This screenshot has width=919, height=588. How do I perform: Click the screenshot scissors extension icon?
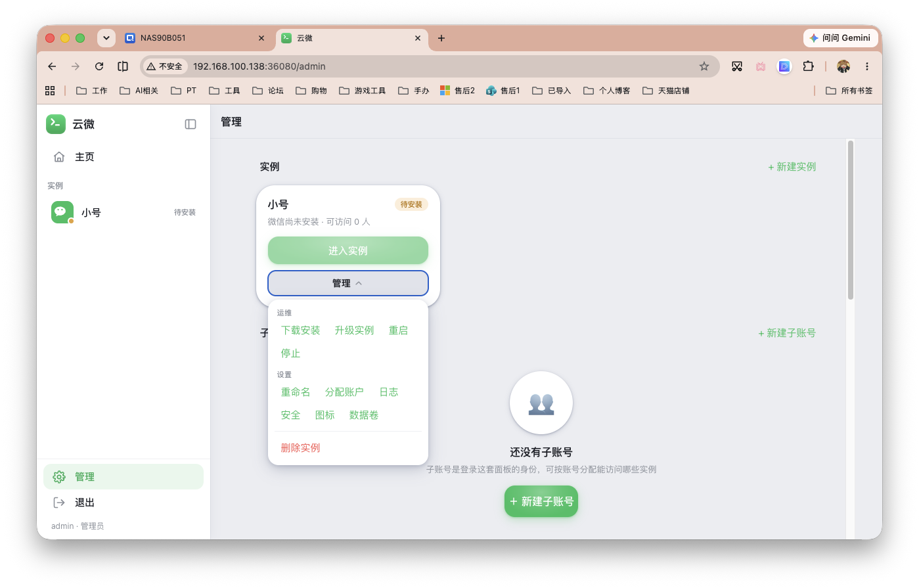tap(737, 66)
